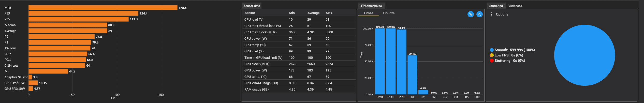Click the blue percent toggle icon

point(471,14)
